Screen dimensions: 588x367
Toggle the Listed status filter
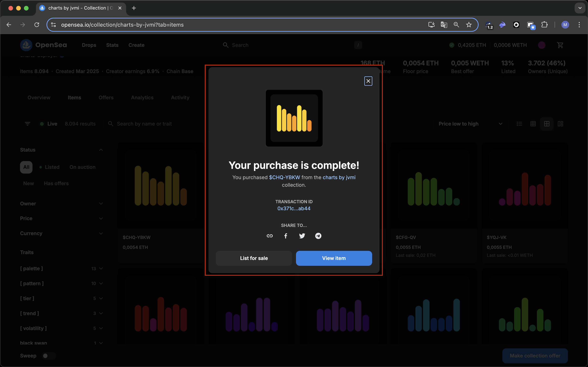[49, 167]
